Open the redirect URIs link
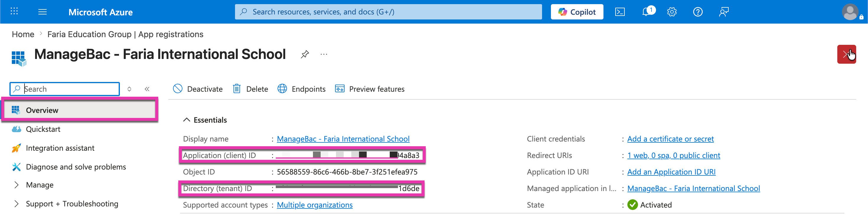The image size is (868, 217). click(673, 155)
